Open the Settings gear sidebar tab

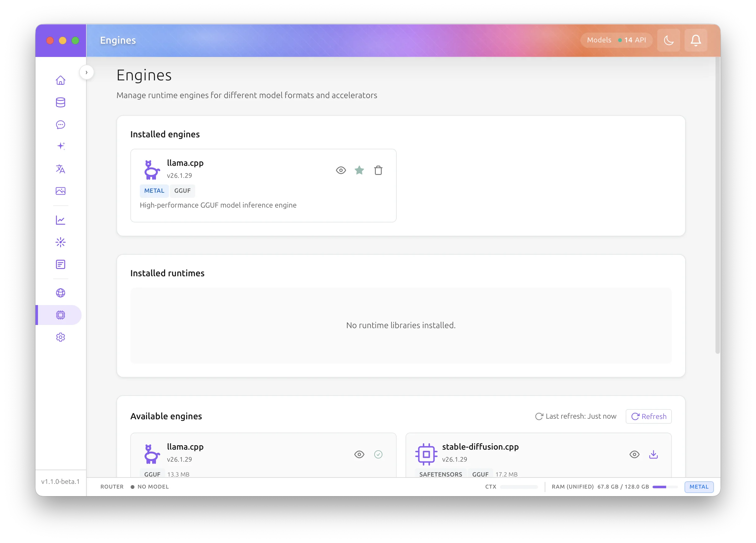tap(60, 337)
